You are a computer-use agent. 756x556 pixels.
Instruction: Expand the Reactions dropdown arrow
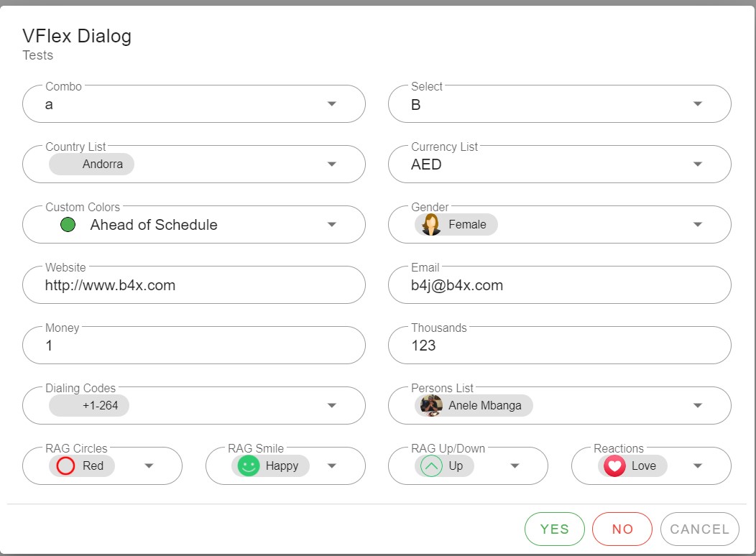[x=697, y=466]
